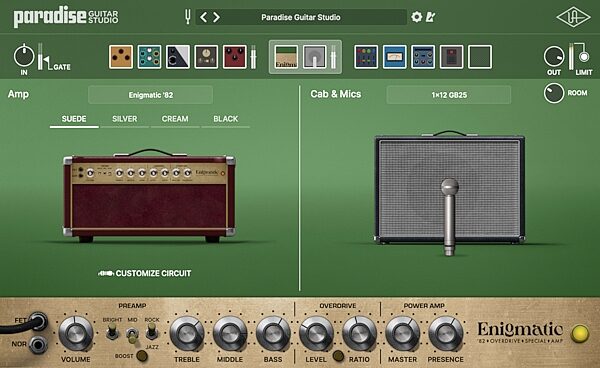The height and width of the screenshot is (368, 600).
Task: Select the teal pedal slot
Action: [149, 57]
